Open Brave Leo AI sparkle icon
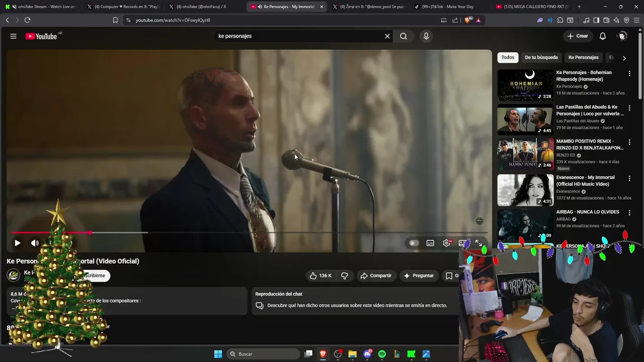Screen dimensions: 644x362 (616, 20)
